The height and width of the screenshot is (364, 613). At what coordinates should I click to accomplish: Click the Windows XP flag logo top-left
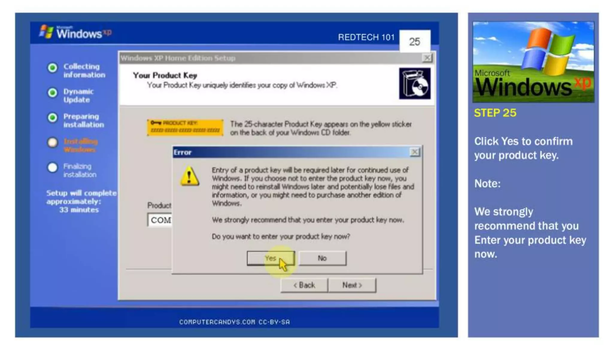click(x=46, y=31)
